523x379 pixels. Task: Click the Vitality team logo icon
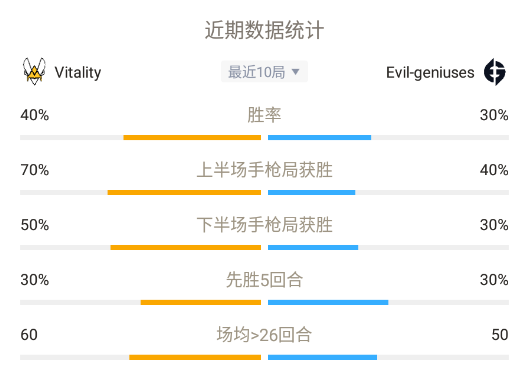coord(34,71)
